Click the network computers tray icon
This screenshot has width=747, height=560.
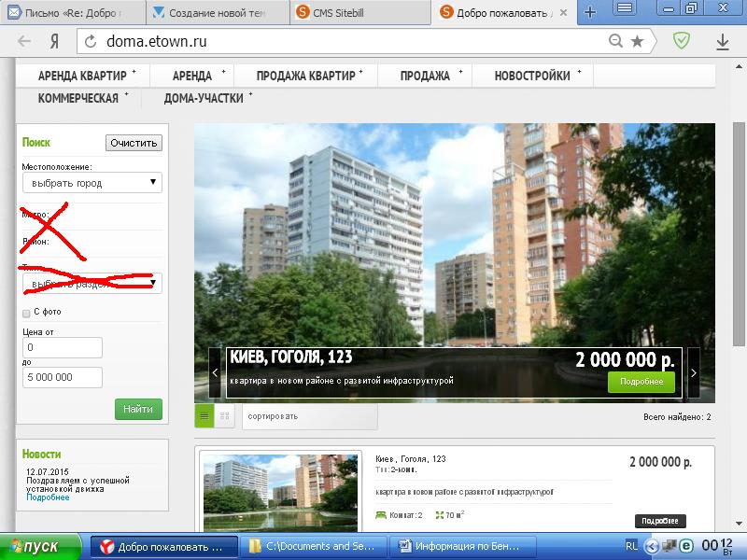669,546
